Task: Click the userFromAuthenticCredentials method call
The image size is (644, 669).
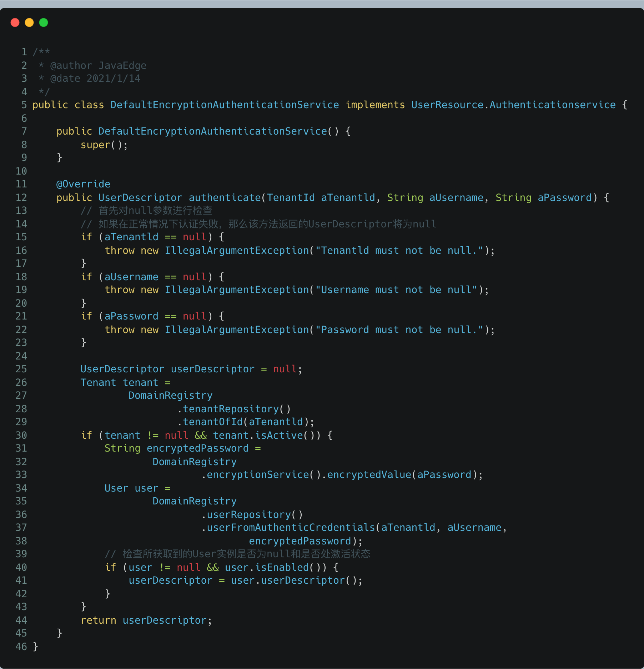Action: coord(291,528)
